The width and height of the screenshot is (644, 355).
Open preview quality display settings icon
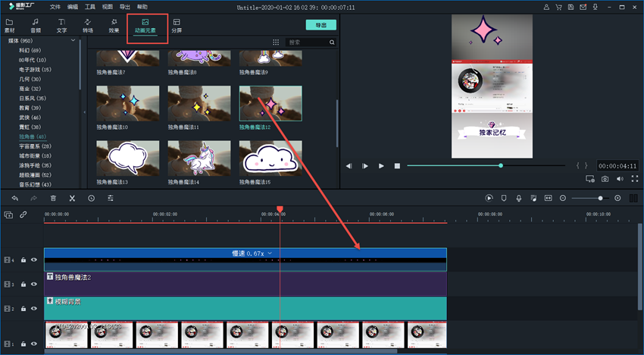click(590, 179)
